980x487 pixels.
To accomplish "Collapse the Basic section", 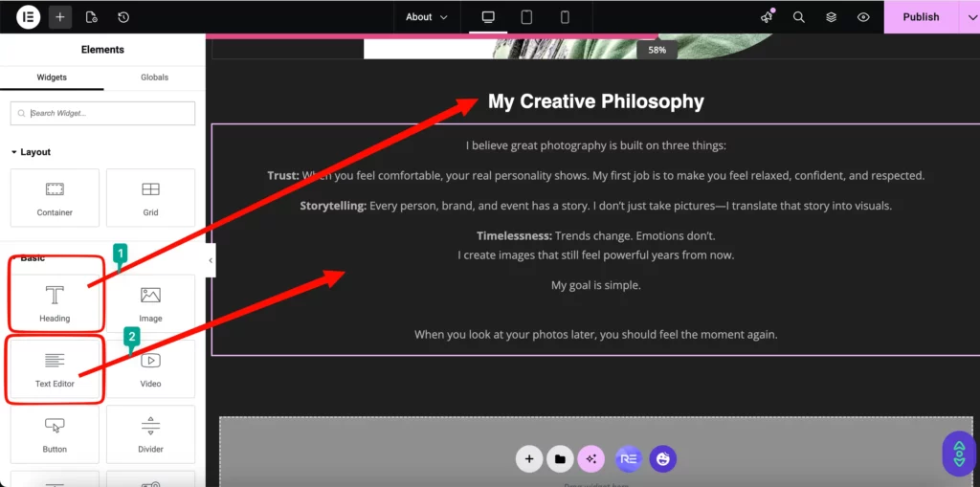I will 28,257.
